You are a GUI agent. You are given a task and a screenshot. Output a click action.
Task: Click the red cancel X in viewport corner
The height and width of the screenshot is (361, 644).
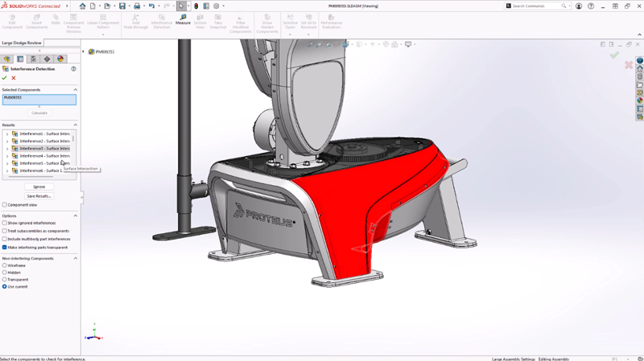629,64
